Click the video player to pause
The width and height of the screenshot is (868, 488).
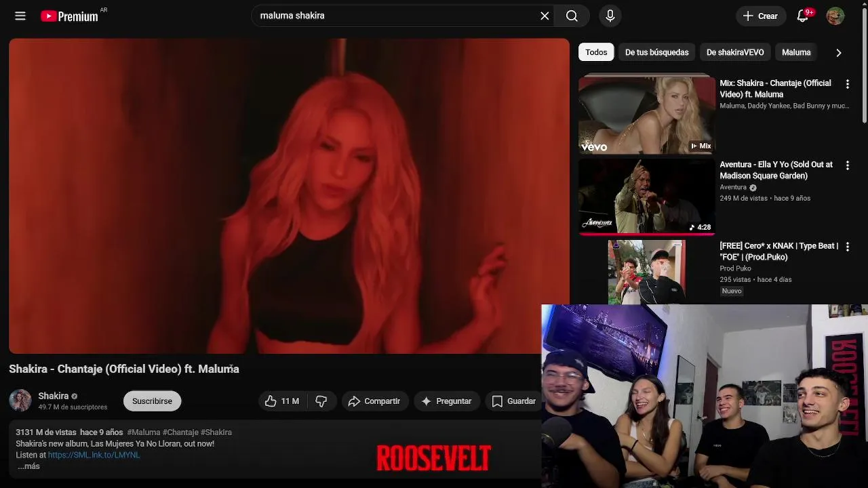pos(289,196)
